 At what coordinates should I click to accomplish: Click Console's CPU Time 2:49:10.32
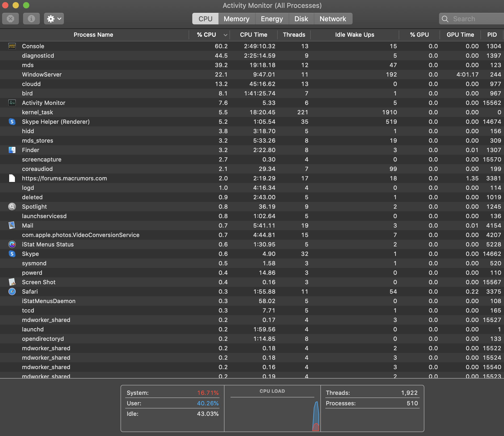260,46
